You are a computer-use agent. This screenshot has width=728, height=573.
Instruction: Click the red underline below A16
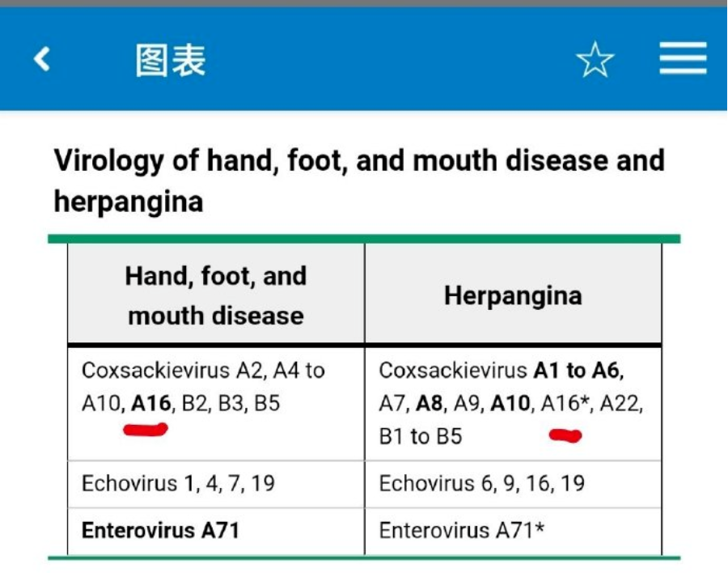point(146,430)
